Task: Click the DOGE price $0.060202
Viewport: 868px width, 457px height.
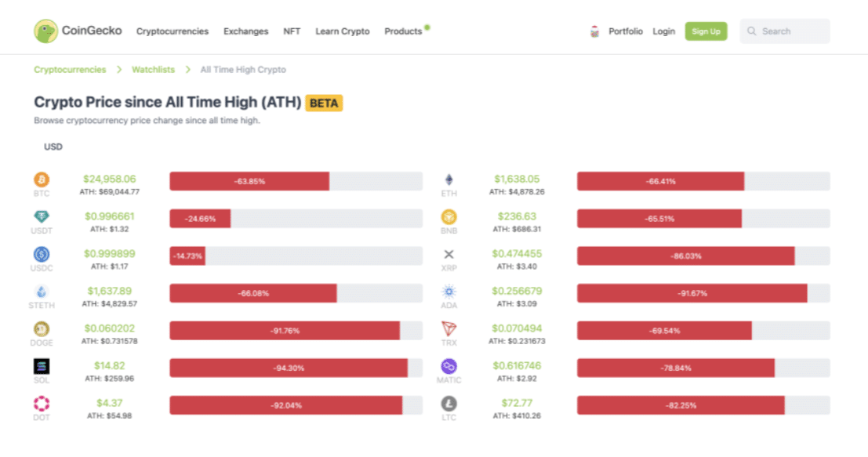Action: point(110,328)
